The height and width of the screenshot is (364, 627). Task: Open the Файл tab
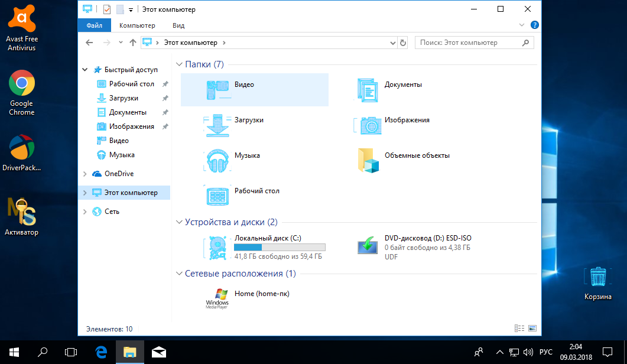(95, 25)
